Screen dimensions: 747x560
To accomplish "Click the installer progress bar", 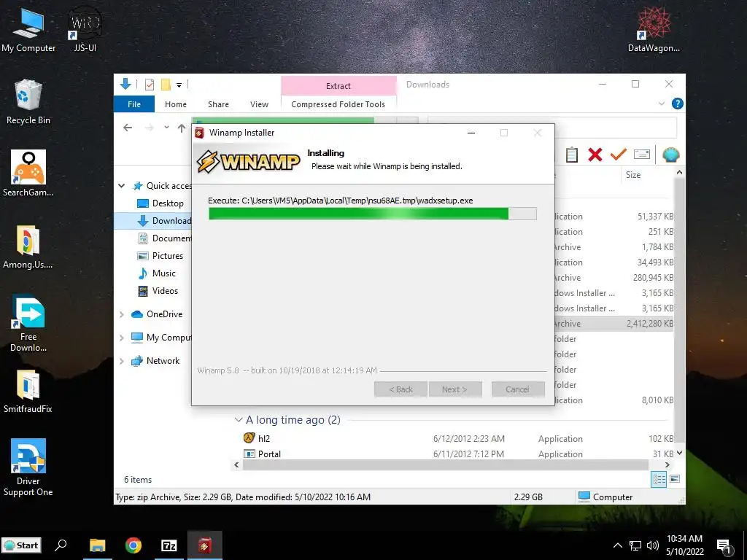I will pyautogui.click(x=373, y=214).
